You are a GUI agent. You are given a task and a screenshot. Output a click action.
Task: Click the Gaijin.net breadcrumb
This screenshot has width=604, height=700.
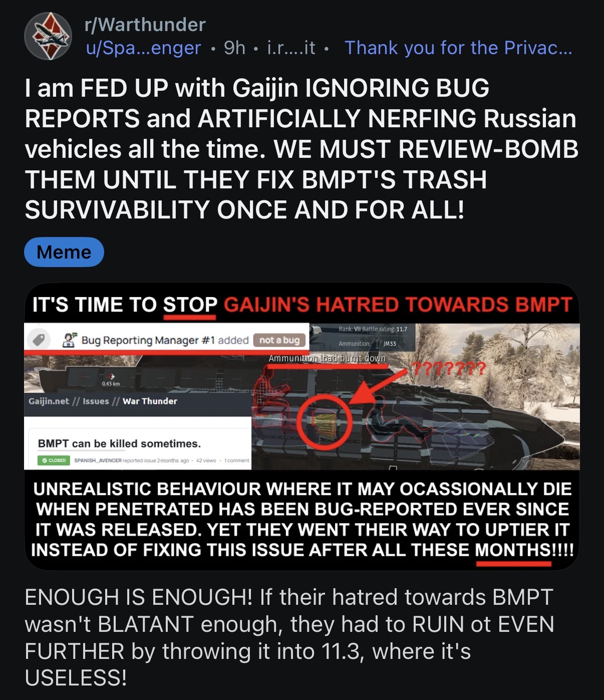(49, 401)
